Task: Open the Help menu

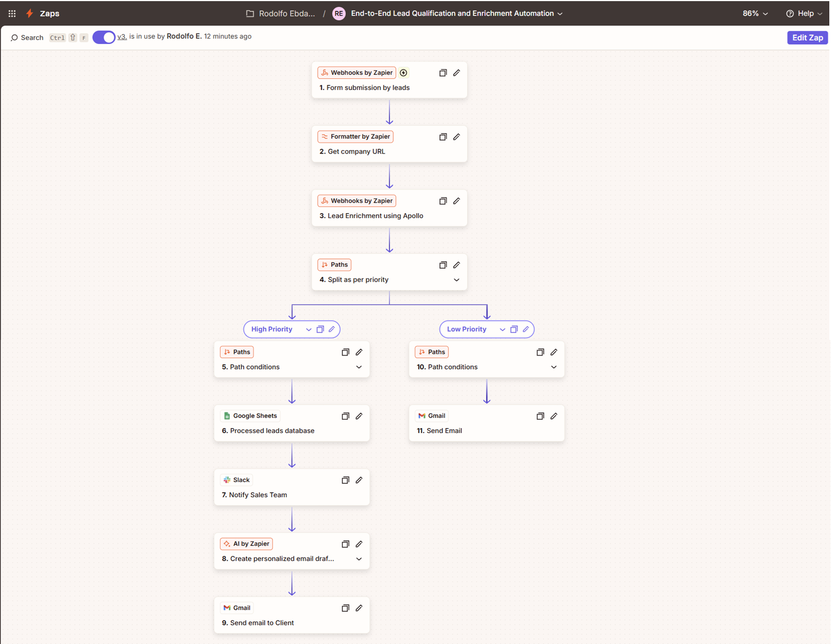Action: click(804, 13)
